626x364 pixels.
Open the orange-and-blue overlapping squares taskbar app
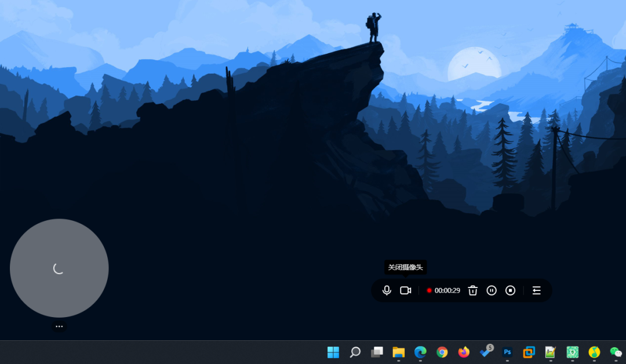(x=529, y=352)
